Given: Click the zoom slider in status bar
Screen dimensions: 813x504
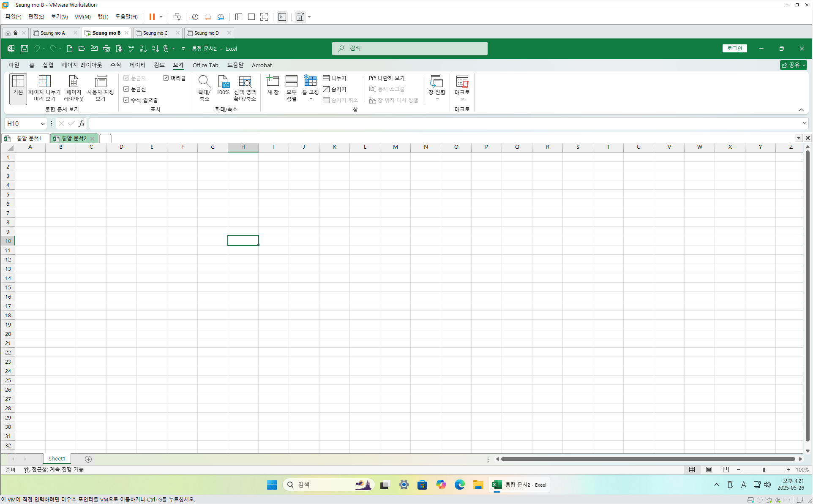Looking at the screenshot, I should point(763,470).
